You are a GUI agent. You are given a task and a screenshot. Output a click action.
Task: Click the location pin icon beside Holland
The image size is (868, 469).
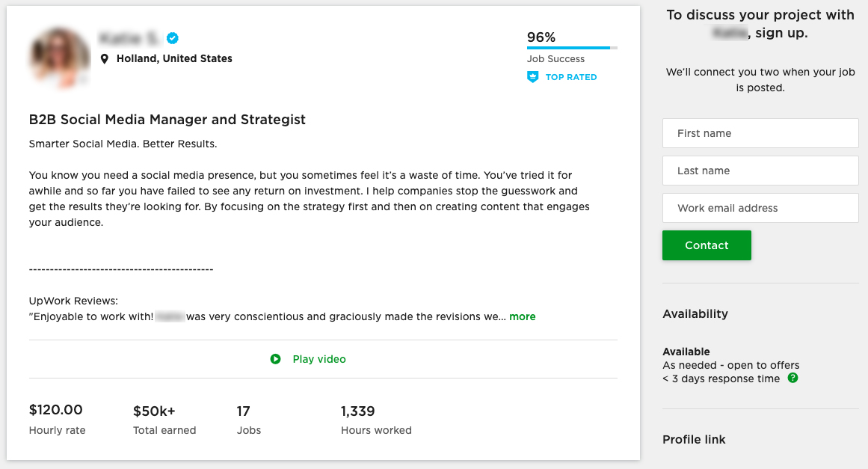[x=105, y=58]
